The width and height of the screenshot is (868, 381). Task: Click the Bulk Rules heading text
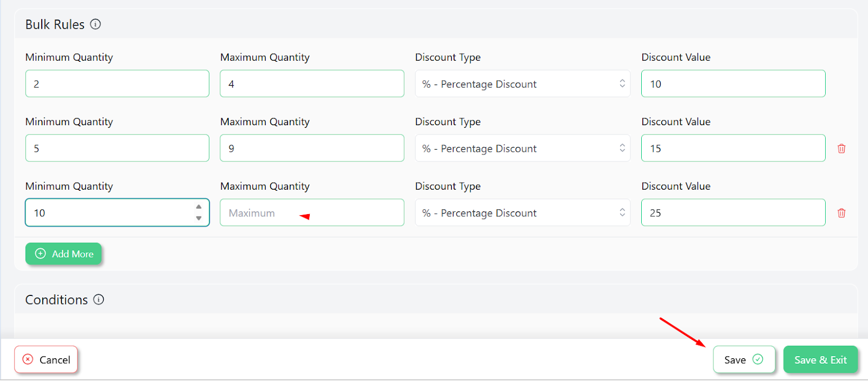55,24
